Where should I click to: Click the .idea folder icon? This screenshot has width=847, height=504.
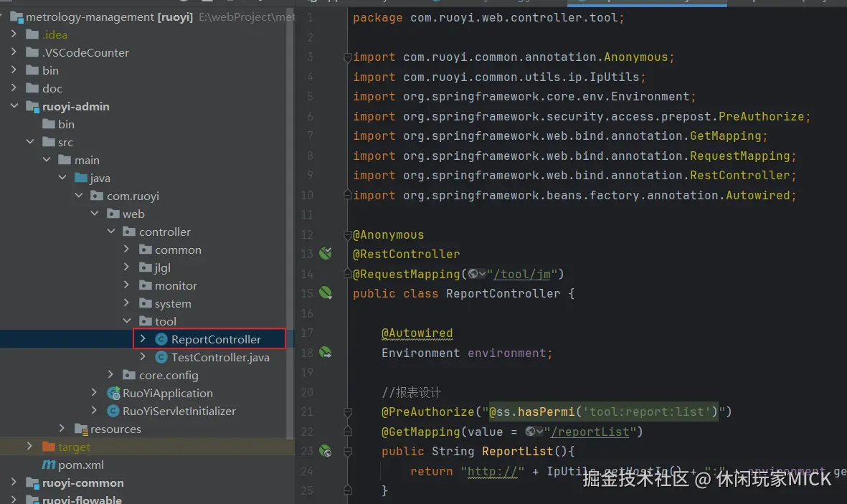pyautogui.click(x=32, y=34)
